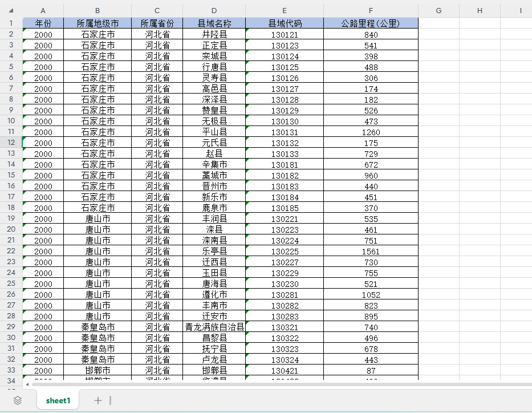Click the select-all corner triangle
The height and width of the screenshot is (413, 532).
tap(11, 10)
